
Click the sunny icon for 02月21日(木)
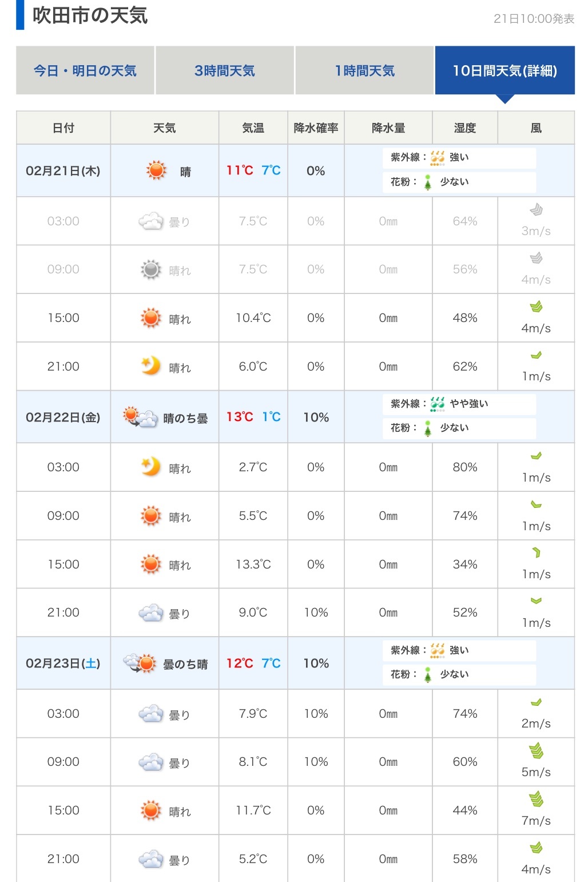(156, 170)
